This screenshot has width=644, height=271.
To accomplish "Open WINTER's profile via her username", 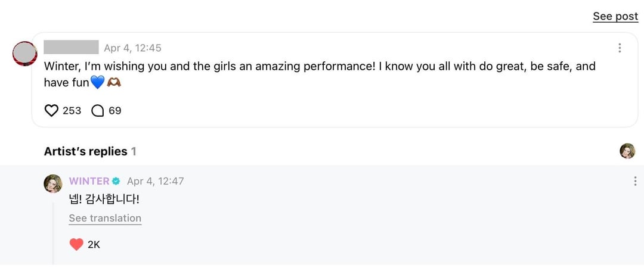I will pyautogui.click(x=89, y=181).
